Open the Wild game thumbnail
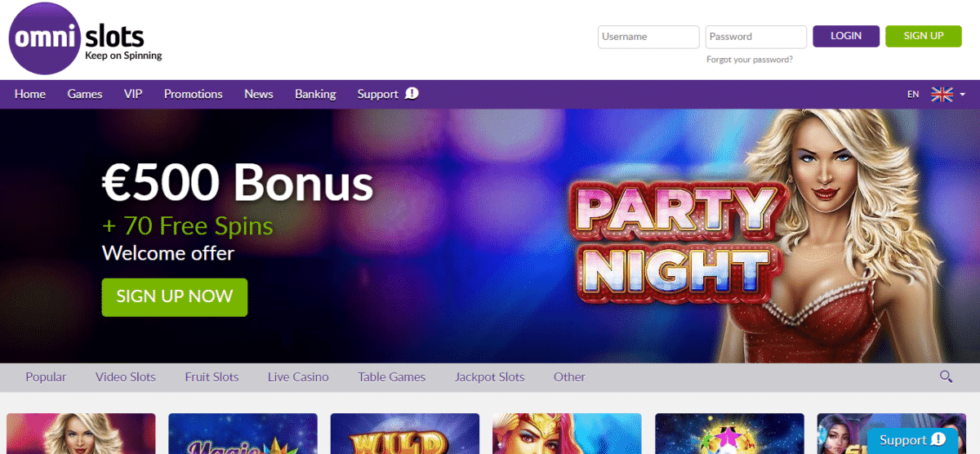The width and height of the screenshot is (980, 454). [405, 434]
